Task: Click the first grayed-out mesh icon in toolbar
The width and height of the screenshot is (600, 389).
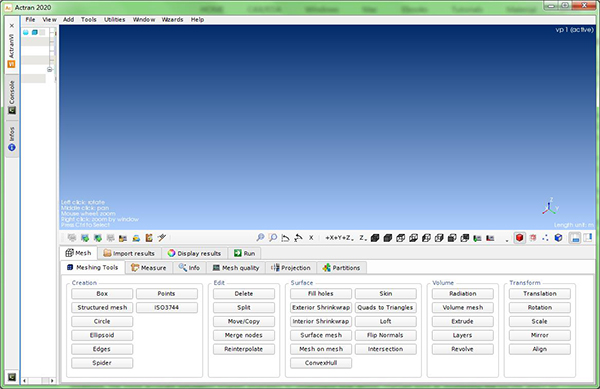Action: tap(72, 238)
